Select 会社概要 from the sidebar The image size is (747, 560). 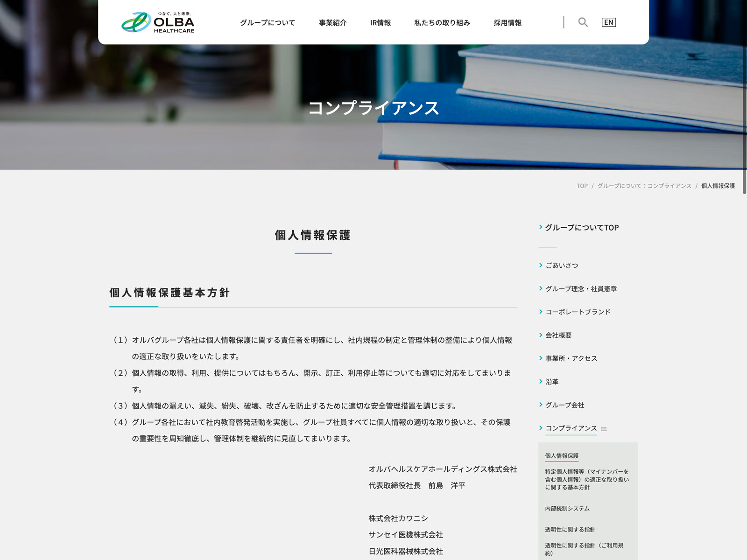pos(558,335)
